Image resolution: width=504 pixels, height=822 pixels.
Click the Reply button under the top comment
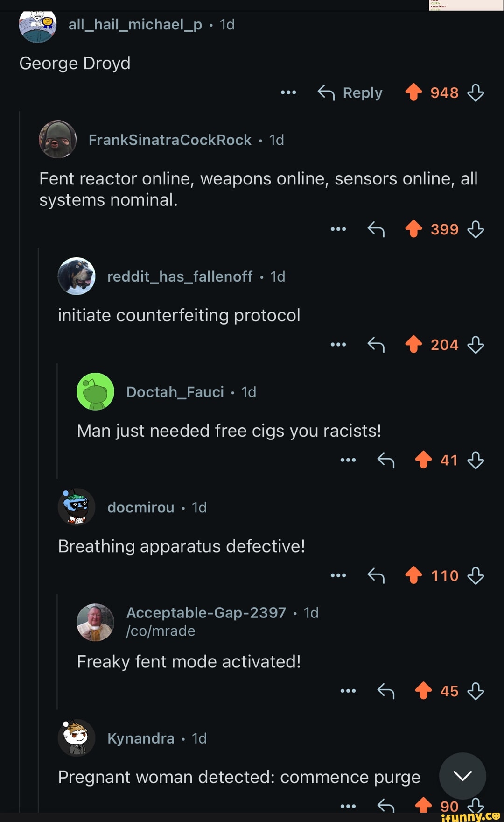pyautogui.click(x=350, y=93)
